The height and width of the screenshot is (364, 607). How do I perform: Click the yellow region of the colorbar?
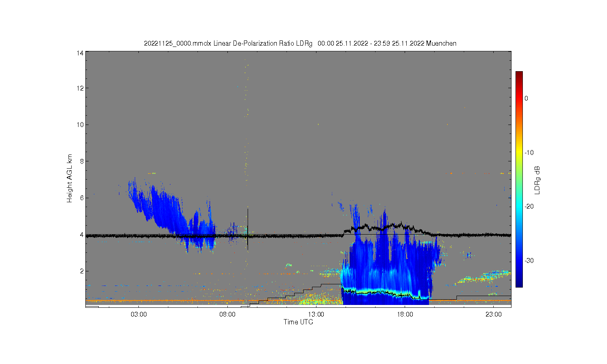coord(519,152)
